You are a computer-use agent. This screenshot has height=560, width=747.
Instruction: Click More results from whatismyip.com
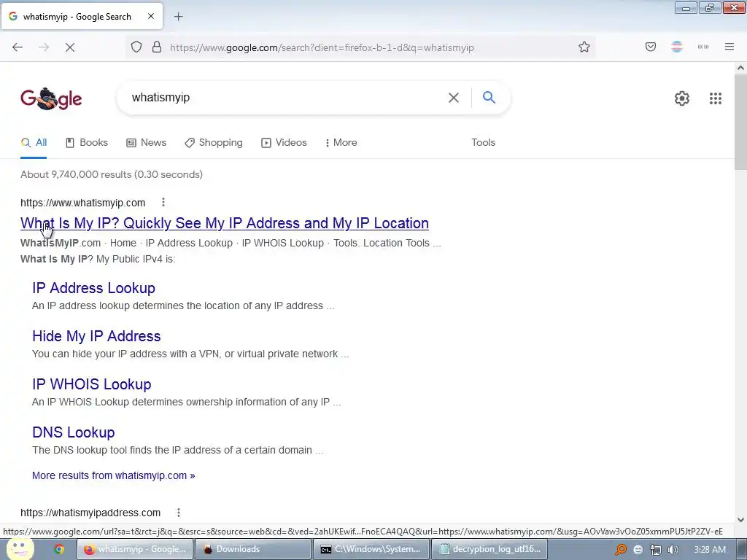coord(113,475)
